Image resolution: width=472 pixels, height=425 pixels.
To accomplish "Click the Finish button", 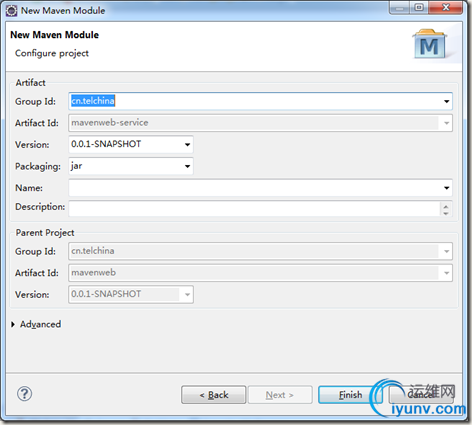I will pos(350,395).
